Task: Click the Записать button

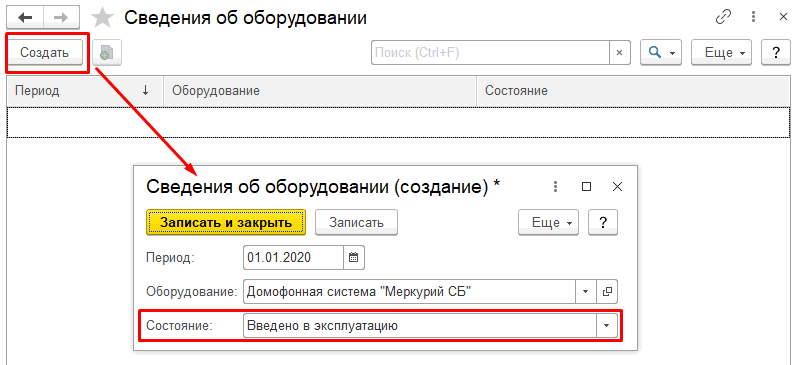Action: pyautogui.click(x=356, y=223)
